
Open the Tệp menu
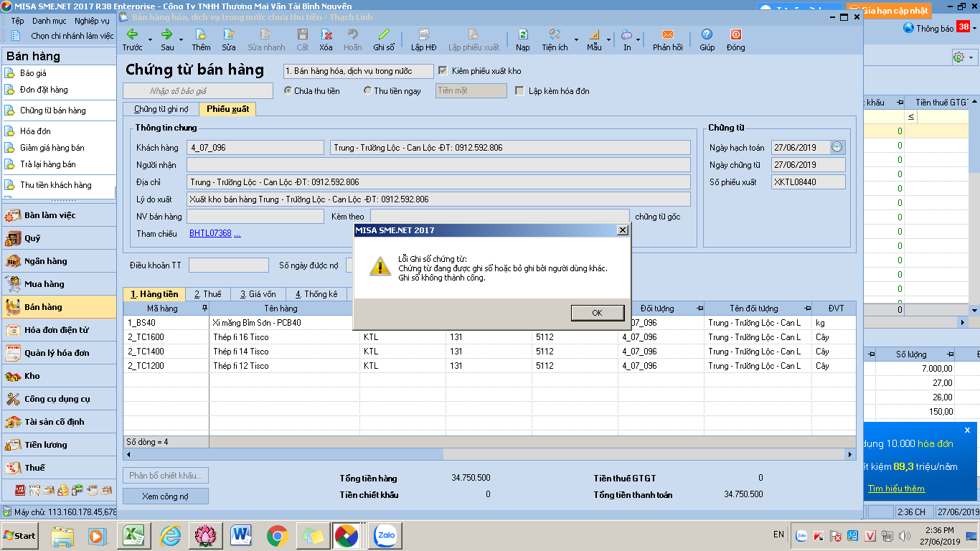17,21
